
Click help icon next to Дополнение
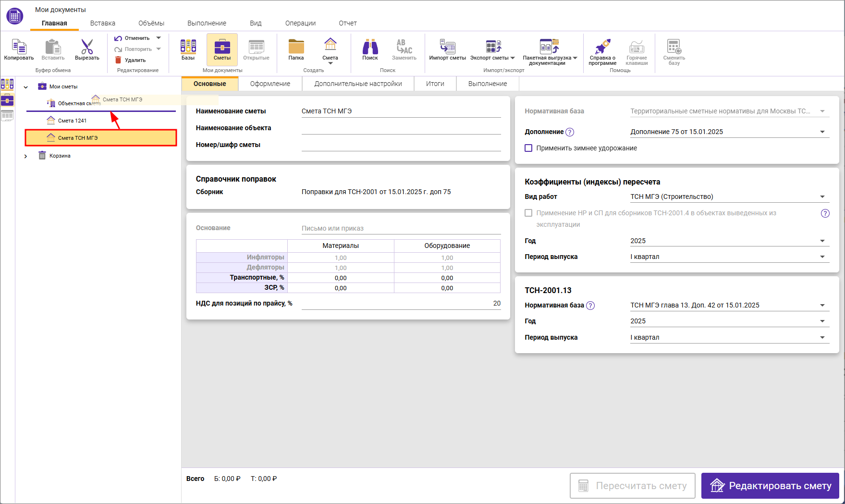point(570,132)
